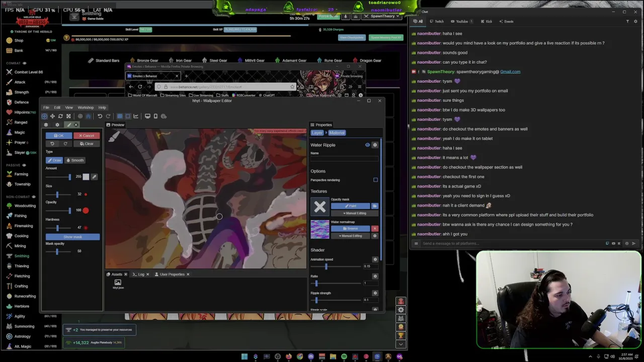Adjust the brush Size slider
Viewport: 644px width, 362px height.
tap(58, 194)
